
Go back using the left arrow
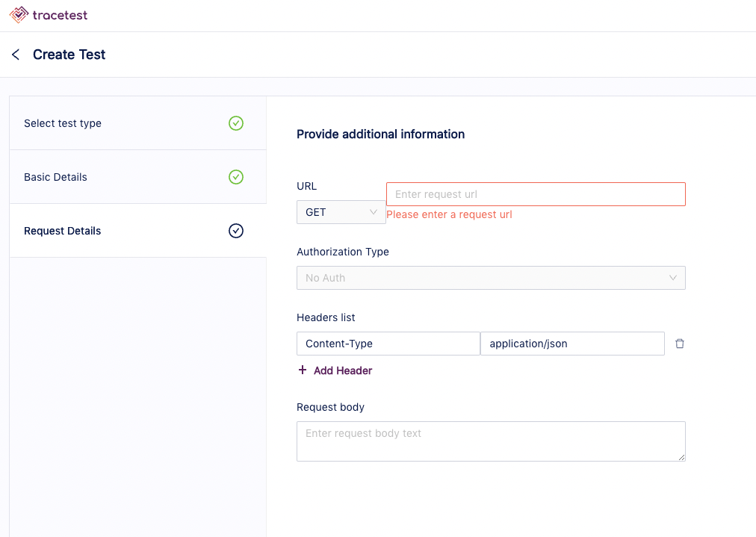click(16, 55)
